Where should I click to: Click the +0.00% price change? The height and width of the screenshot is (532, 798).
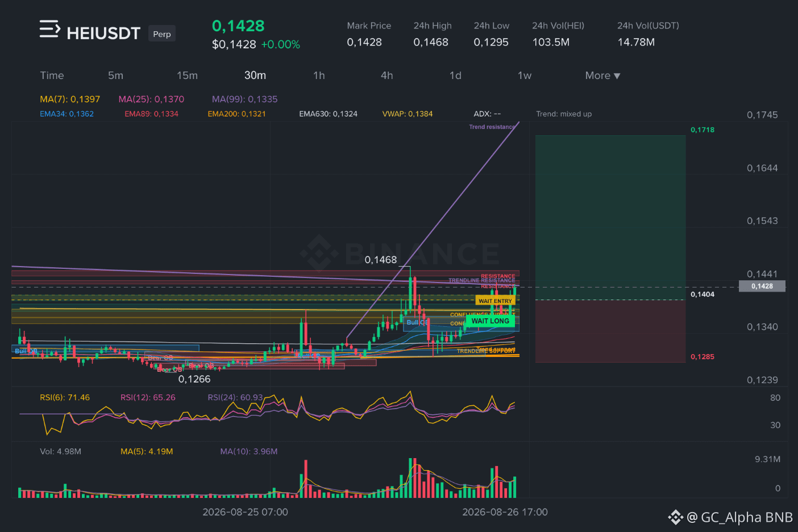pyautogui.click(x=280, y=44)
